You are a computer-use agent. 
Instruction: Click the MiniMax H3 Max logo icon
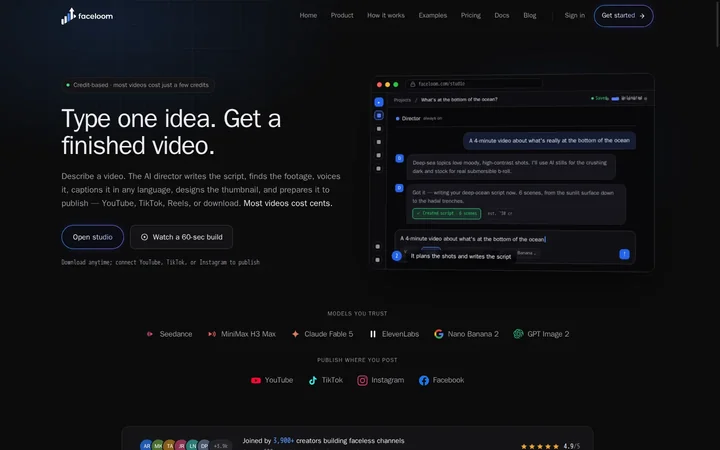click(212, 334)
